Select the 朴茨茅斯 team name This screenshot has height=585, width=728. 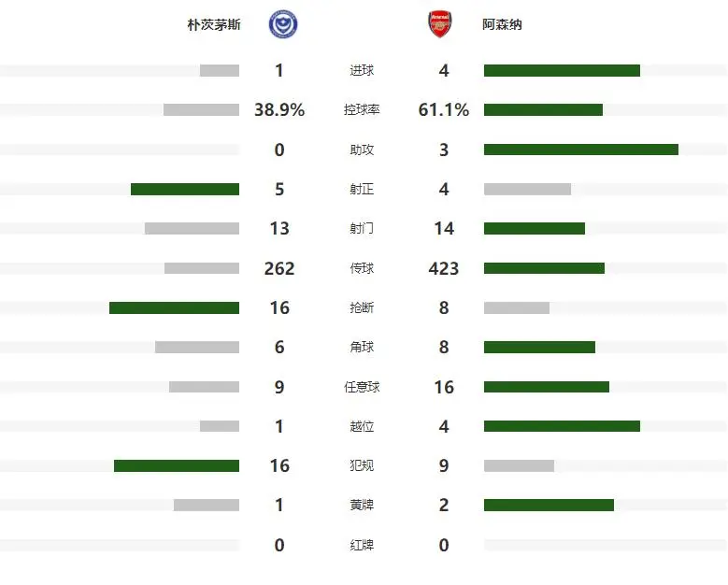click(x=214, y=25)
